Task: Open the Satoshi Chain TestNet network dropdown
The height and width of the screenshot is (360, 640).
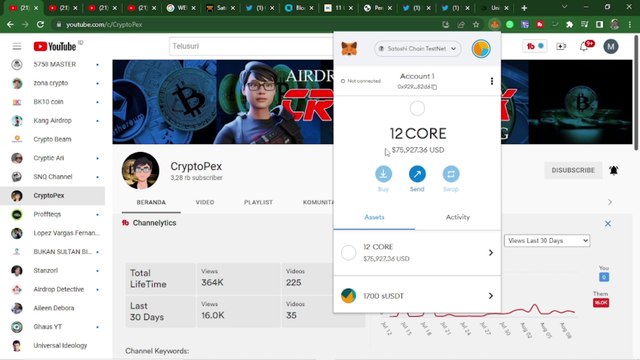Action: (418, 49)
